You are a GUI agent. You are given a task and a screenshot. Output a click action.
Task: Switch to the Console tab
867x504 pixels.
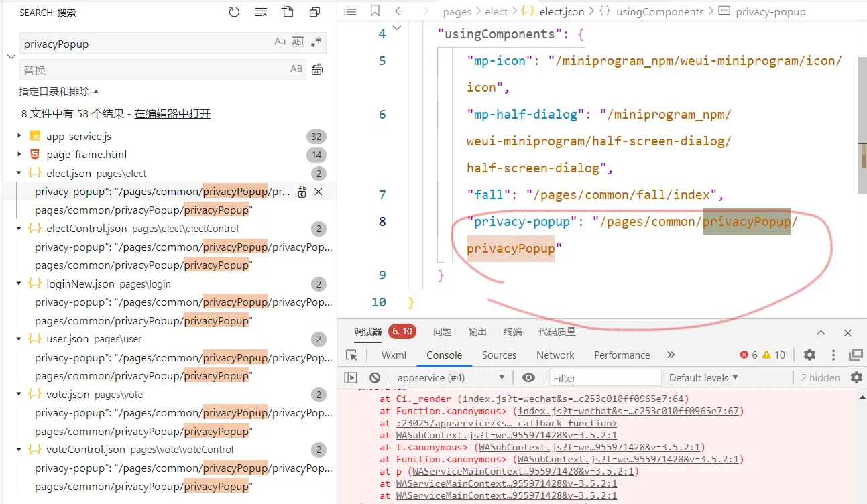(445, 355)
